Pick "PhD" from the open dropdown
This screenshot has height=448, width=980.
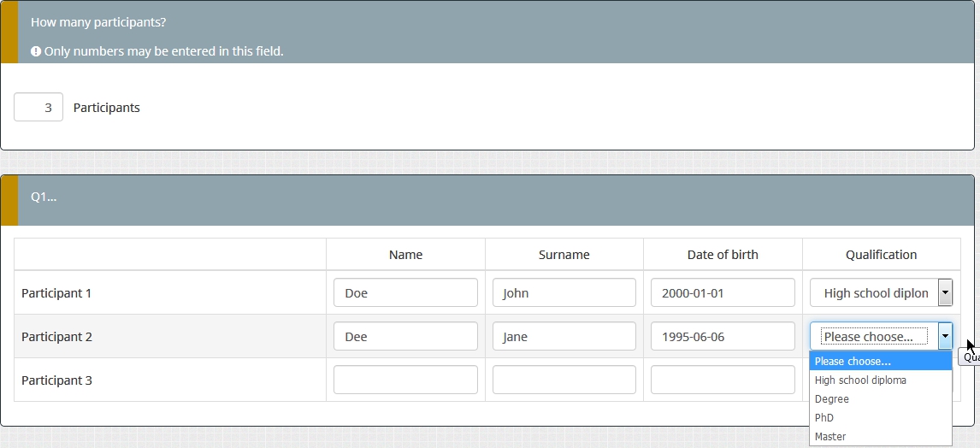824,418
